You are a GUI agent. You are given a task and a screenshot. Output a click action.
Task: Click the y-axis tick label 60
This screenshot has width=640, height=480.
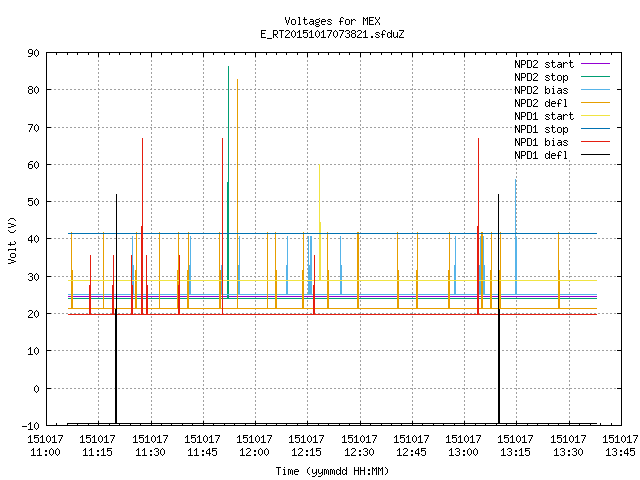[x=33, y=165]
